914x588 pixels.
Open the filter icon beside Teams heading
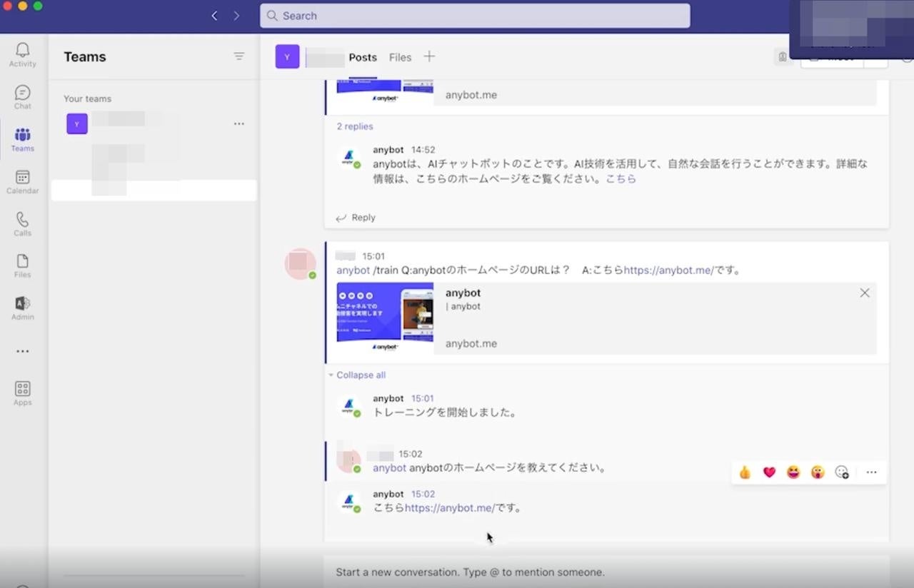[239, 56]
